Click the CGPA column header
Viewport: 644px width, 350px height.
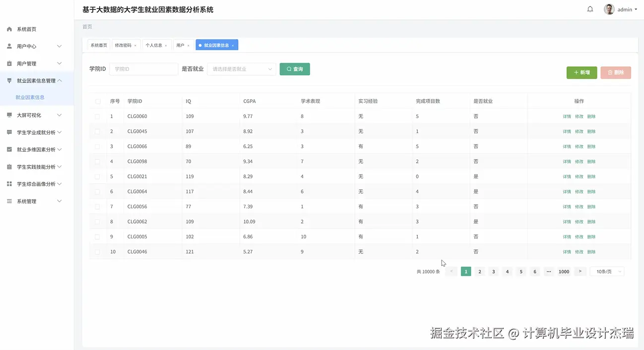[250, 101]
